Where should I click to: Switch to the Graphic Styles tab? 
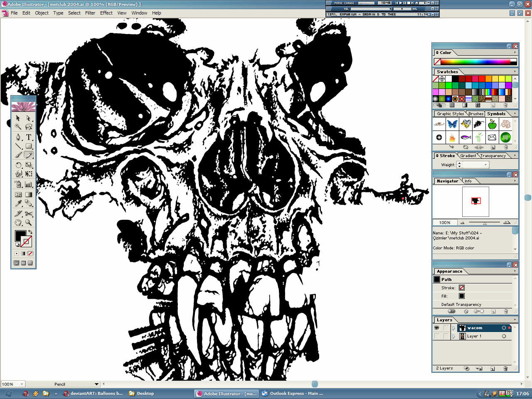pyautogui.click(x=450, y=114)
